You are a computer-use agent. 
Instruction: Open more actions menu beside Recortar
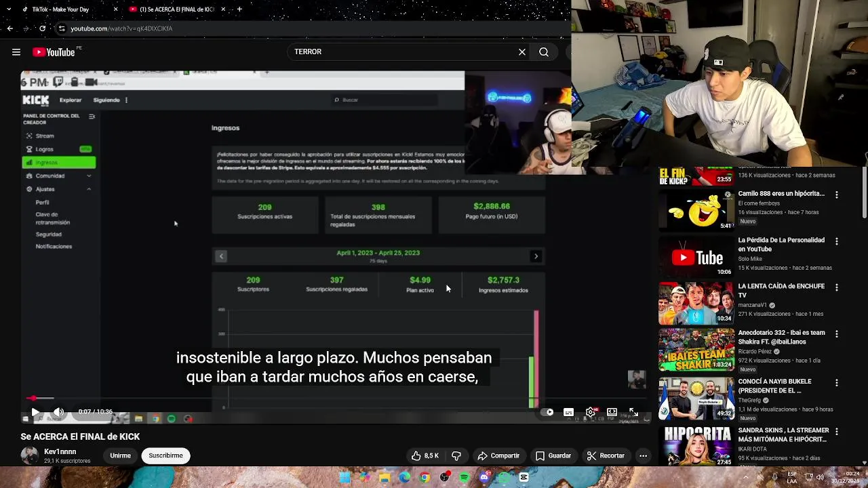pos(643,456)
